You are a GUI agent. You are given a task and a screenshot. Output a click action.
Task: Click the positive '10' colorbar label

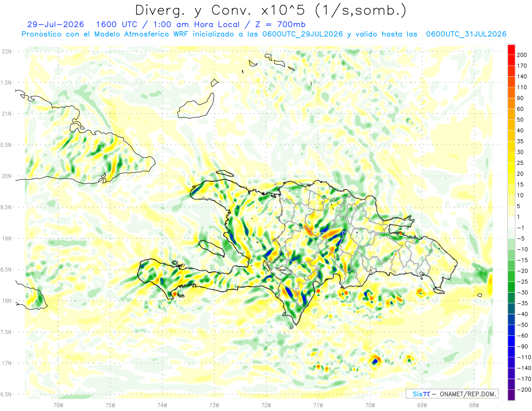point(520,195)
